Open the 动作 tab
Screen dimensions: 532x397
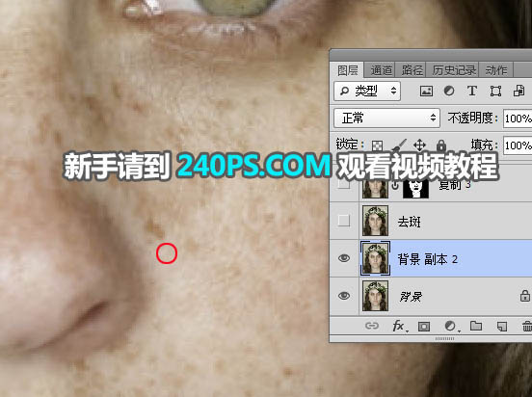coord(496,70)
